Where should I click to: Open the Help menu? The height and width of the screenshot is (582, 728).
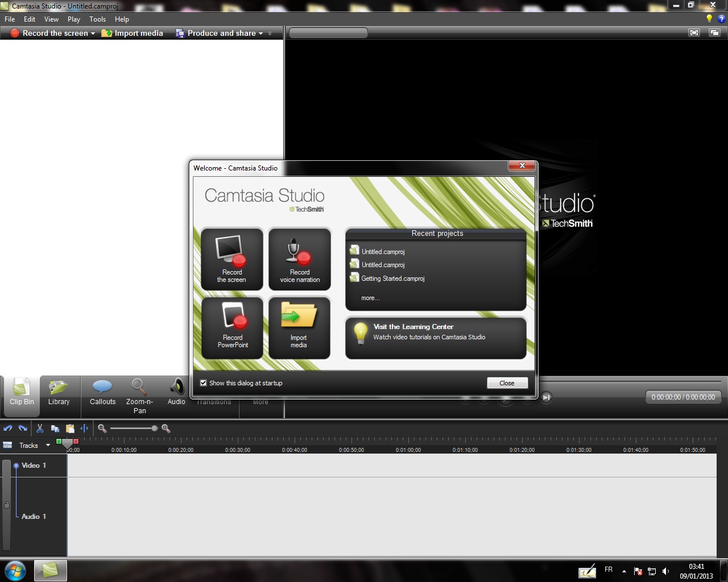[122, 19]
